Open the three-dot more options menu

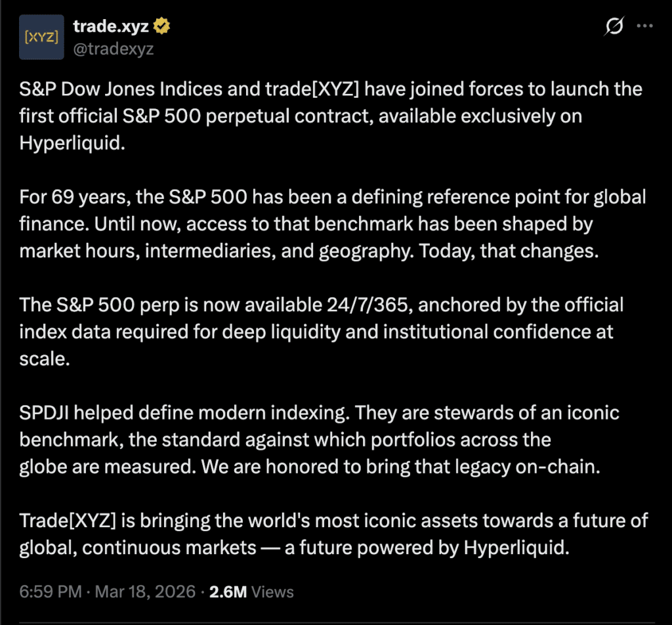click(x=646, y=27)
